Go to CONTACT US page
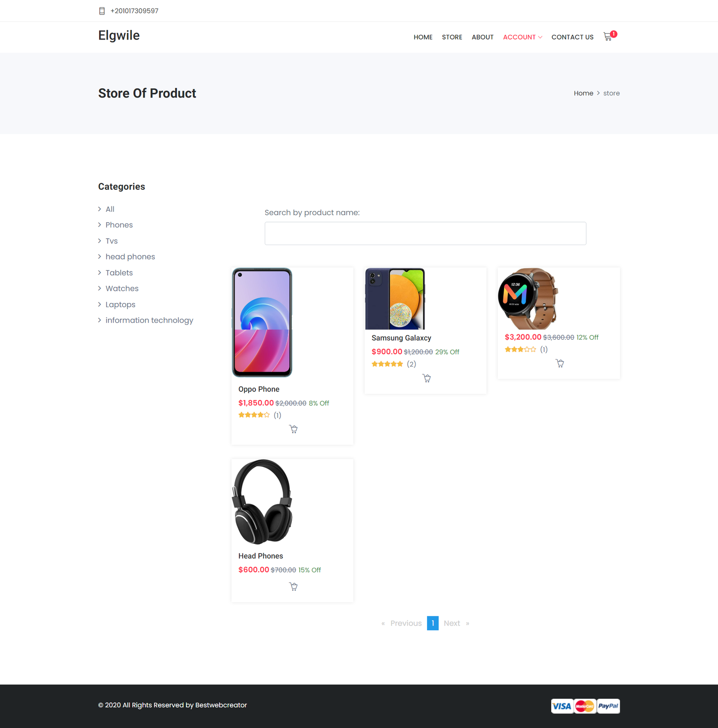This screenshot has height=728, width=718. pyautogui.click(x=572, y=37)
